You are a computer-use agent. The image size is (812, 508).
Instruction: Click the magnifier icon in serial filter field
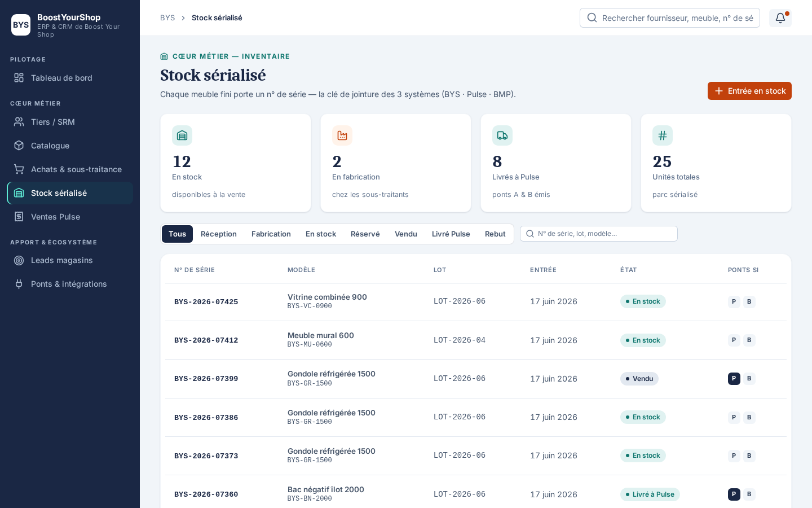pos(530,234)
